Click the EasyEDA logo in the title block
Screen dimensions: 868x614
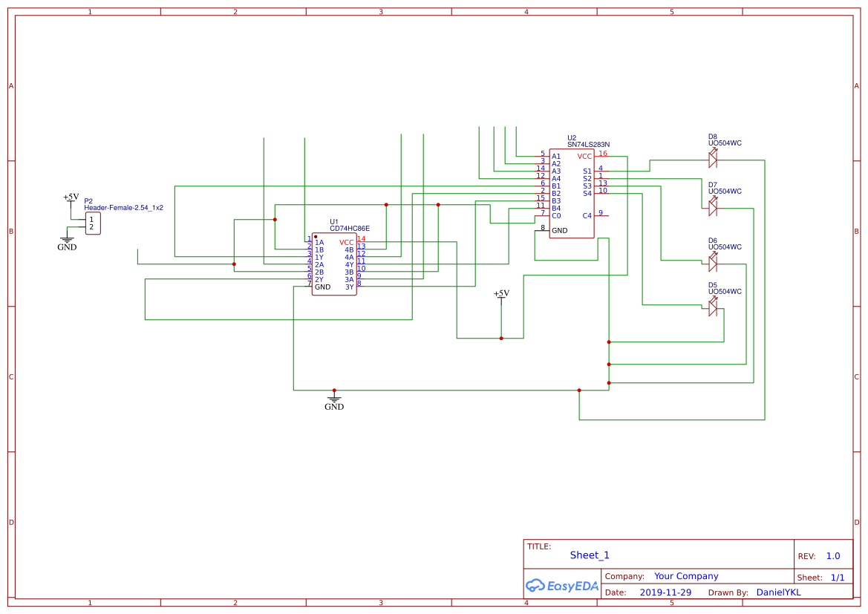pyautogui.click(x=562, y=586)
